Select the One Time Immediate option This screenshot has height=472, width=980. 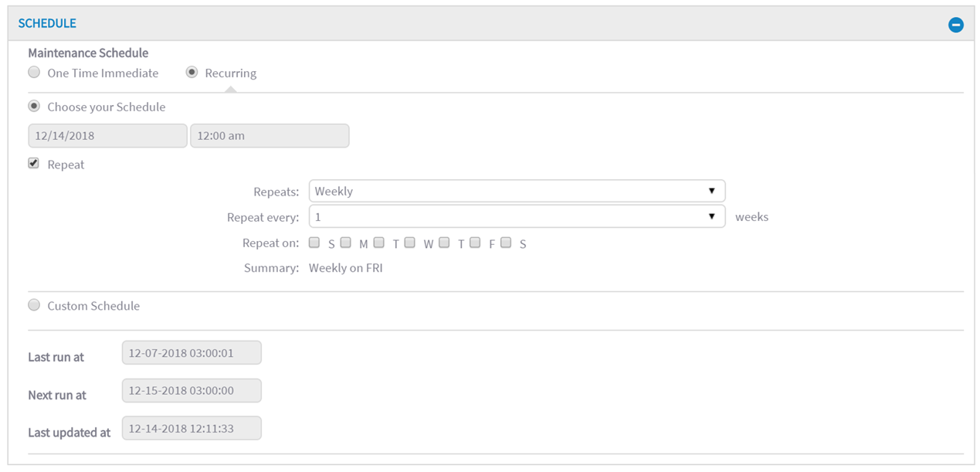34,73
